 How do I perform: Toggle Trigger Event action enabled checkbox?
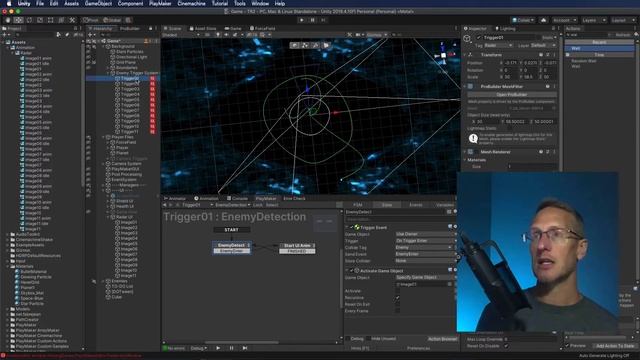(x=352, y=227)
